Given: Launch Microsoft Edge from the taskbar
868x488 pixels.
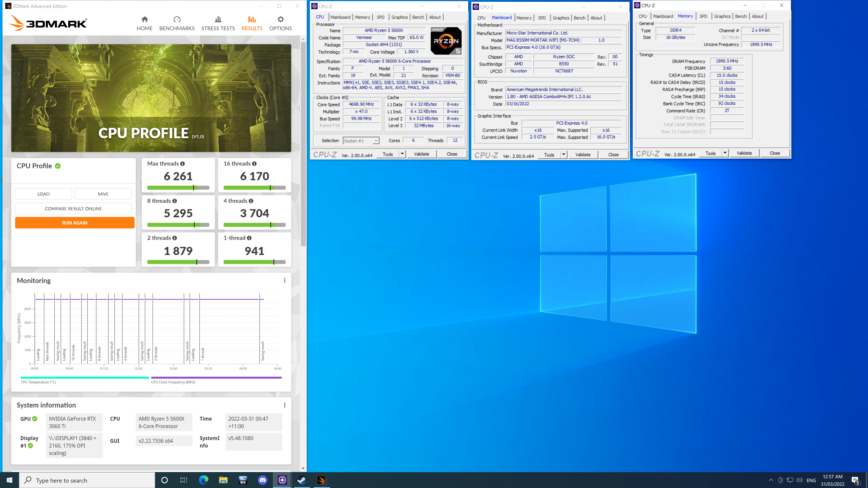Looking at the screenshot, I should [203, 480].
